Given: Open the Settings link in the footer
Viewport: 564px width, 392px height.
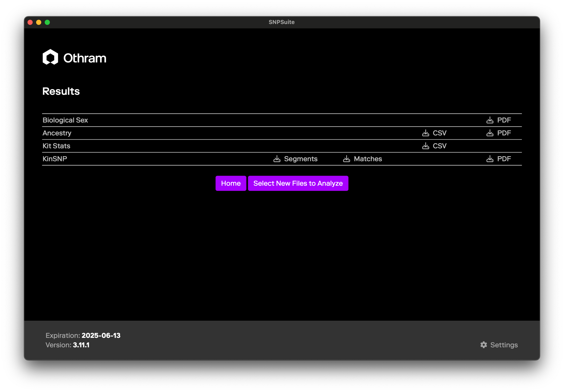Looking at the screenshot, I should tap(504, 345).
